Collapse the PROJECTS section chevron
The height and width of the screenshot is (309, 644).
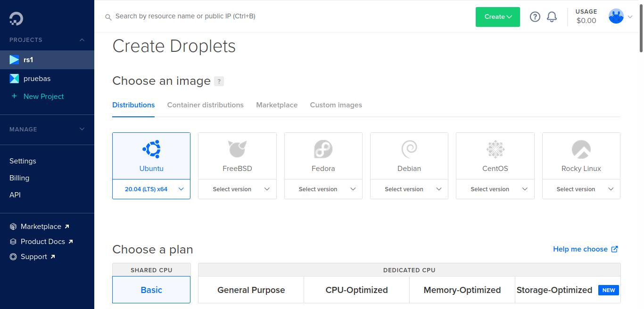82,40
